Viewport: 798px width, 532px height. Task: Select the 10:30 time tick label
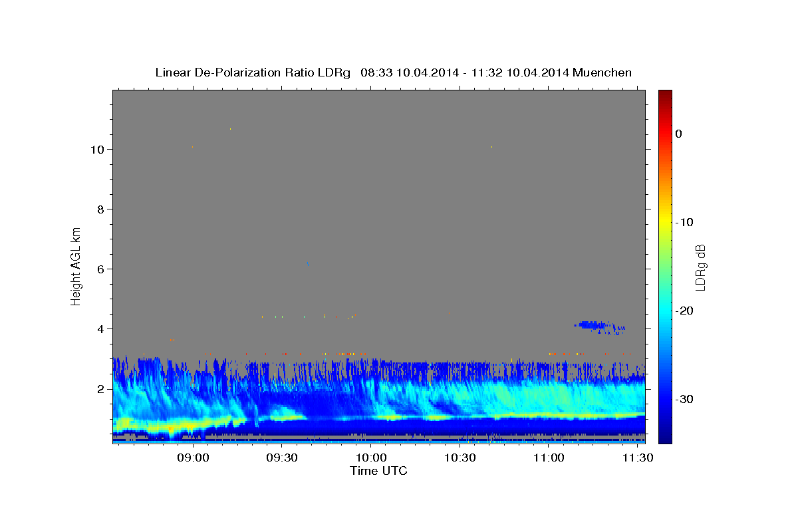460,458
